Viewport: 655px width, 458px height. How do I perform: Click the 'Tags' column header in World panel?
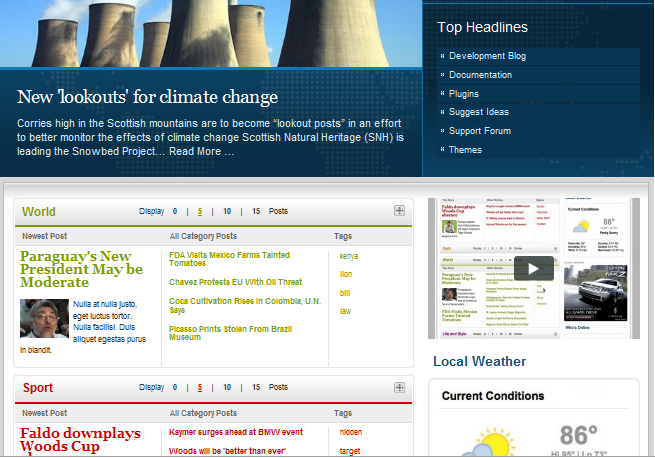(x=343, y=236)
